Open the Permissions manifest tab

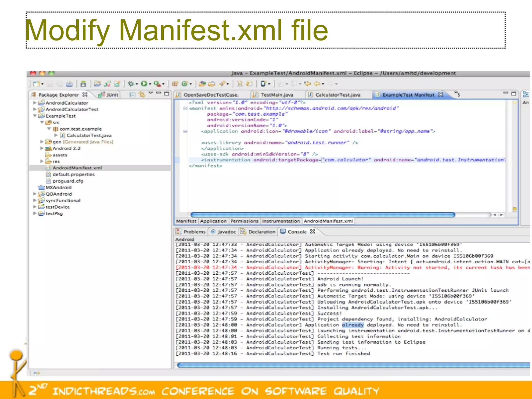tap(244, 221)
